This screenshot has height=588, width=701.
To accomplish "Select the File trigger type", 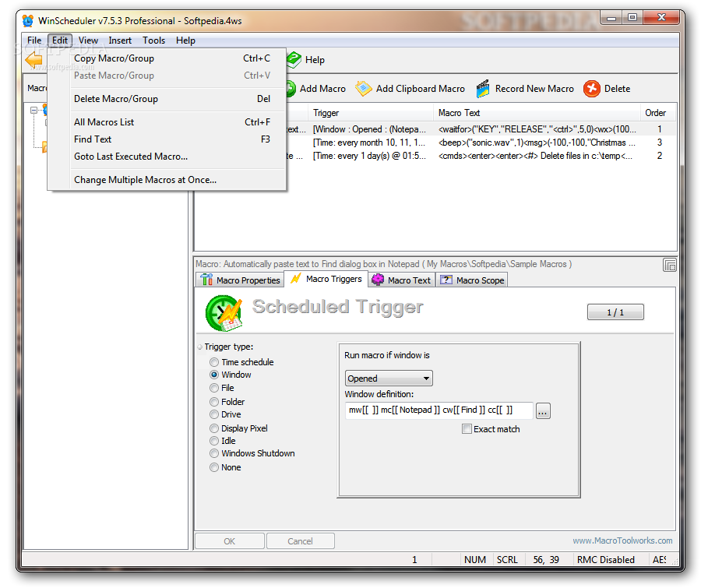I will coord(214,388).
